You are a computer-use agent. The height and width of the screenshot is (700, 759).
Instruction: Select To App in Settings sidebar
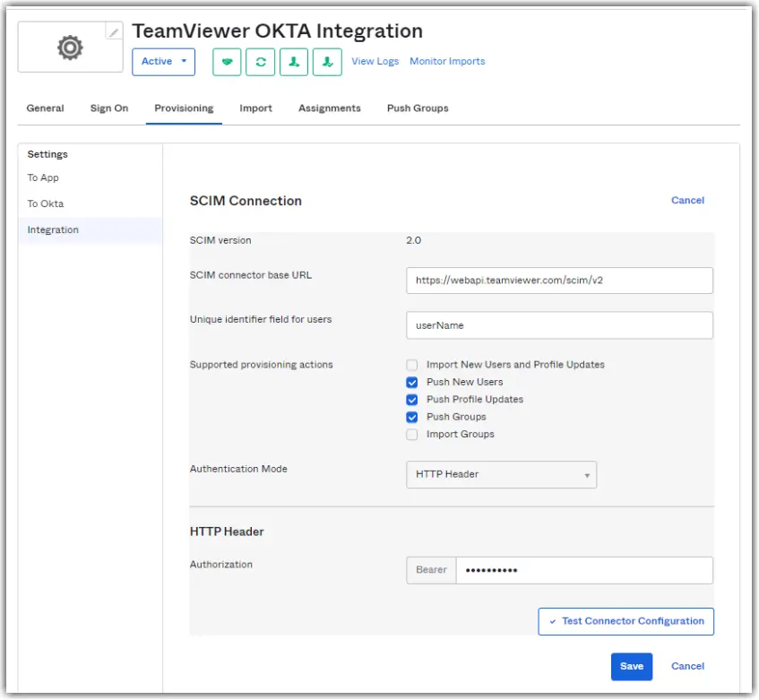point(43,177)
